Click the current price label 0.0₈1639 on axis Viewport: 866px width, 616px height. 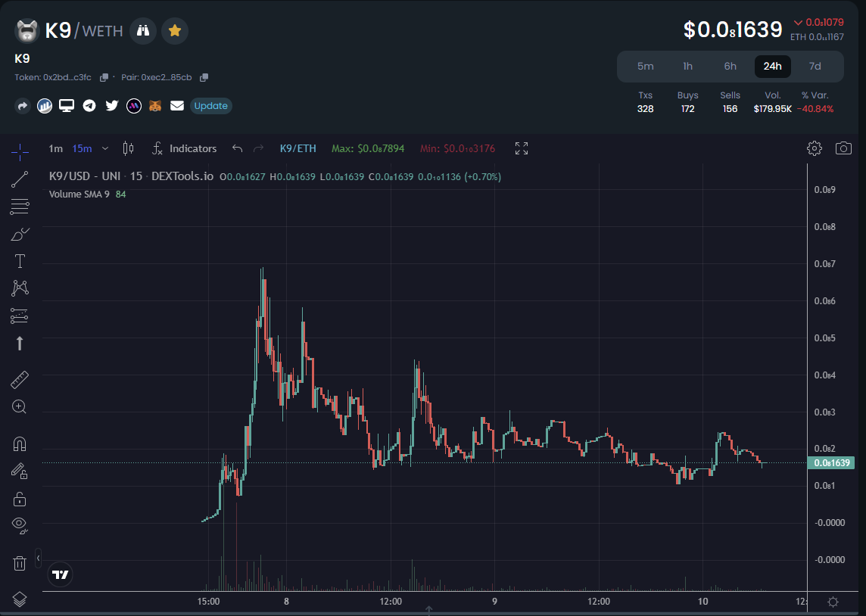(x=831, y=462)
